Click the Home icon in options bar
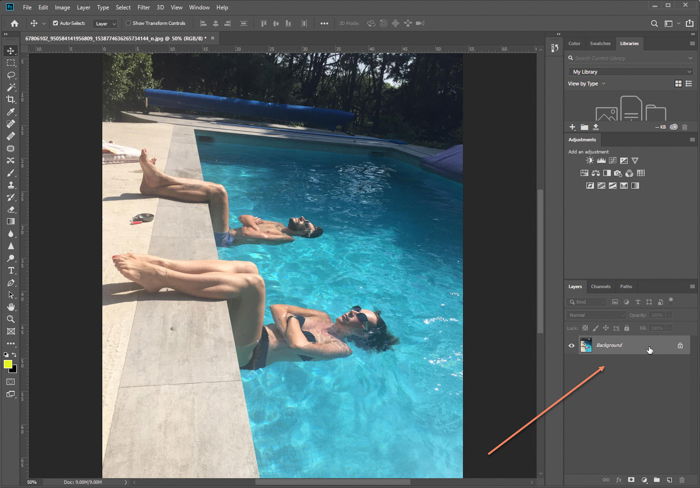Image resolution: width=700 pixels, height=488 pixels. tap(14, 23)
